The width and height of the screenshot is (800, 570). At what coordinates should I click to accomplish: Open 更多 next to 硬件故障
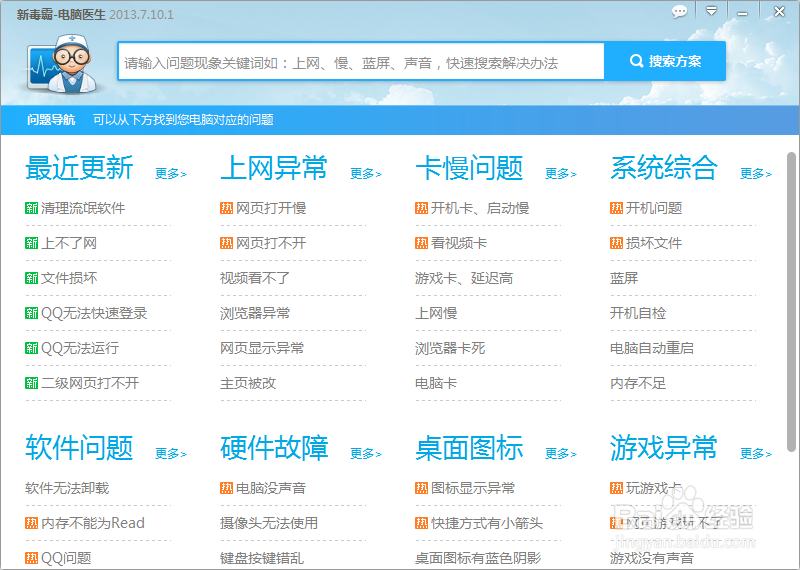[366, 454]
